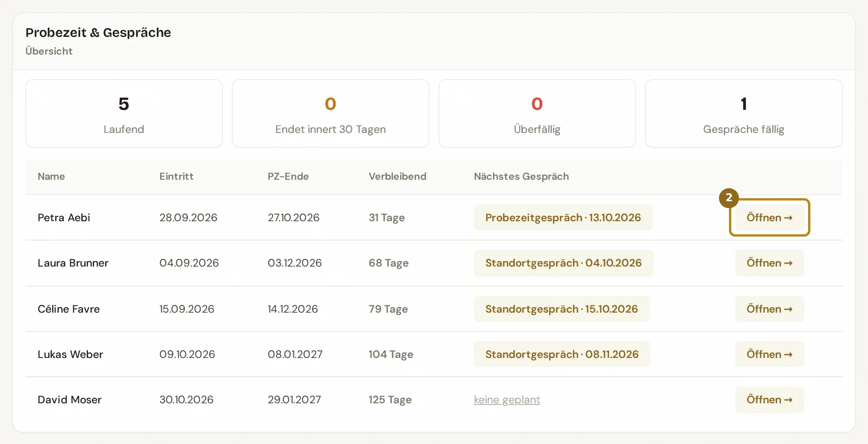
Task: Open Laura Brunner's entry
Action: pos(769,263)
